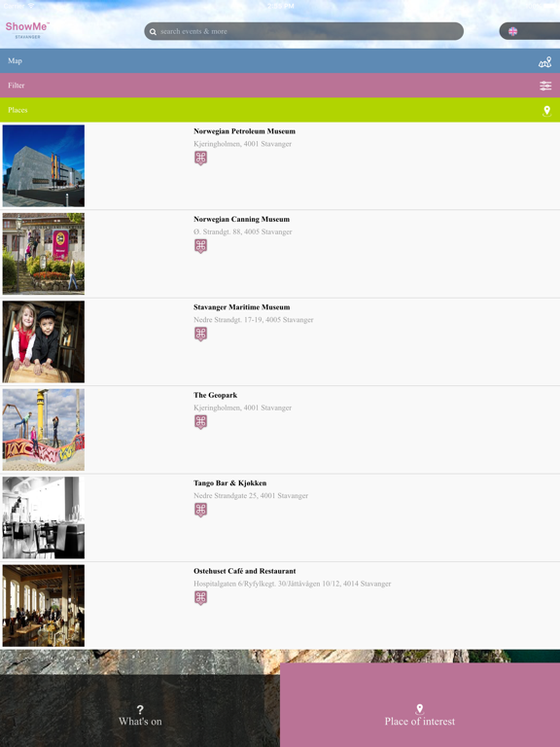Open Norwegian Canning Museum title
This screenshot has height=747, width=560.
241,220
